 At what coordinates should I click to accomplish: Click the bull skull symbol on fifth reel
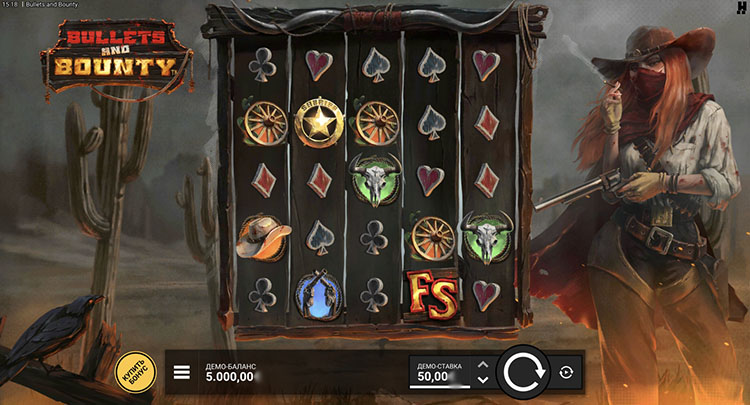(486, 237)
